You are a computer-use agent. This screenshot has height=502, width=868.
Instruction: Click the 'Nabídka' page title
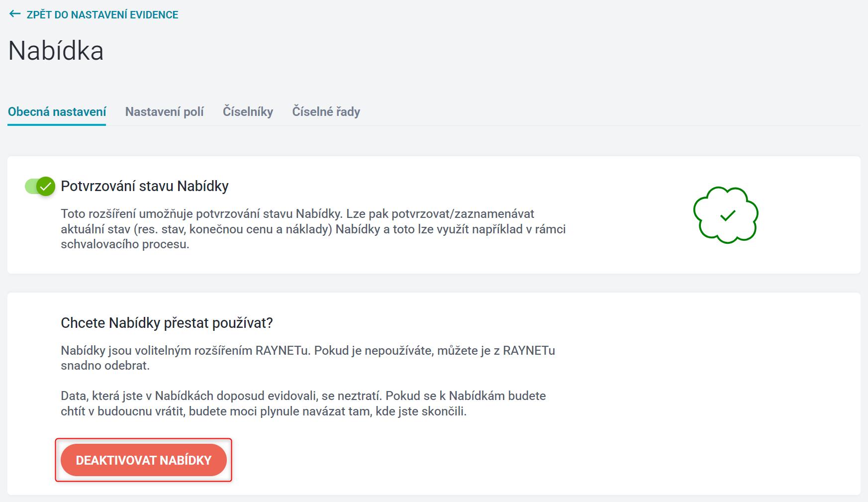[56, 51]
